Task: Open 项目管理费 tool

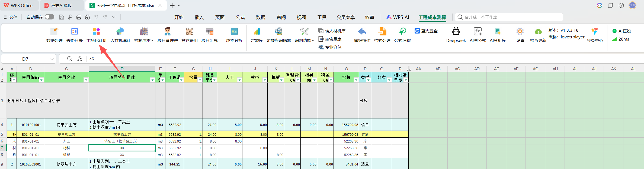Action: coord(168,35)
